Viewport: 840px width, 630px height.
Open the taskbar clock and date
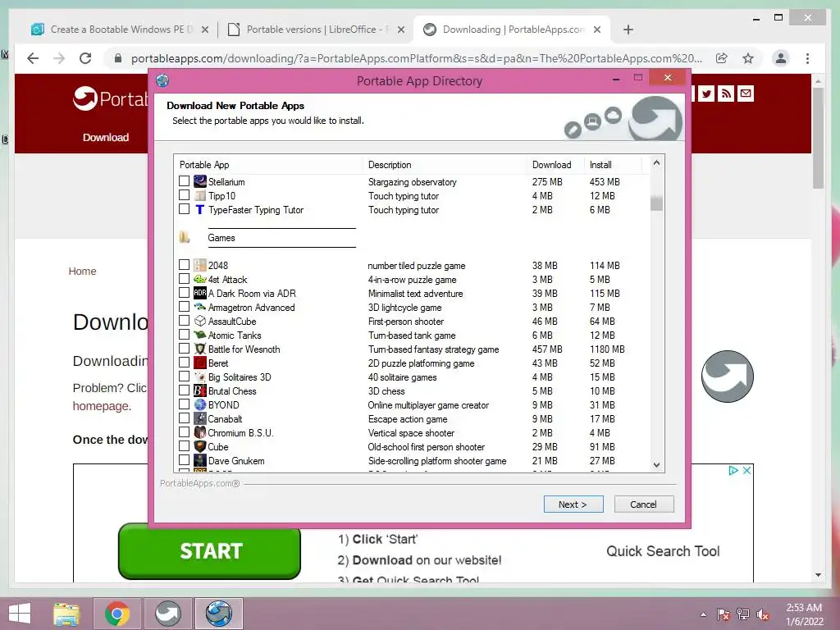point(804,614)
